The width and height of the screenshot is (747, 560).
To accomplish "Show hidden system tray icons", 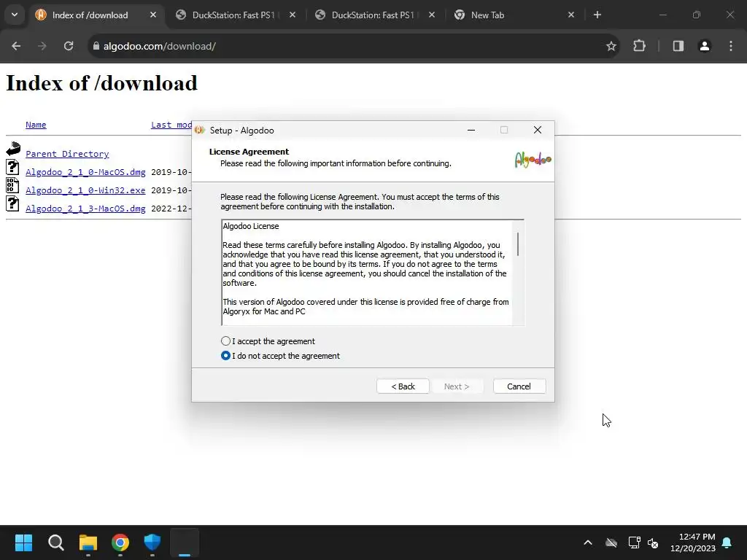I will pos(588,542).
